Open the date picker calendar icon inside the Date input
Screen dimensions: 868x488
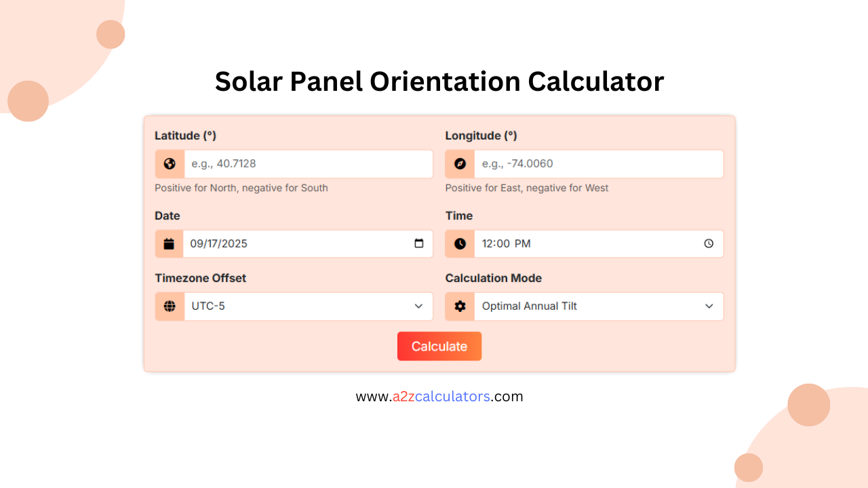[420, 243]
